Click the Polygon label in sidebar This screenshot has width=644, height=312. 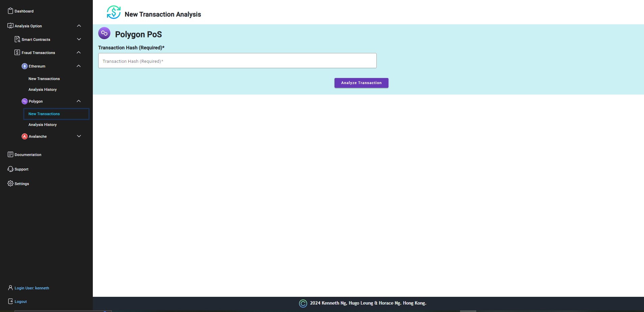36,101
